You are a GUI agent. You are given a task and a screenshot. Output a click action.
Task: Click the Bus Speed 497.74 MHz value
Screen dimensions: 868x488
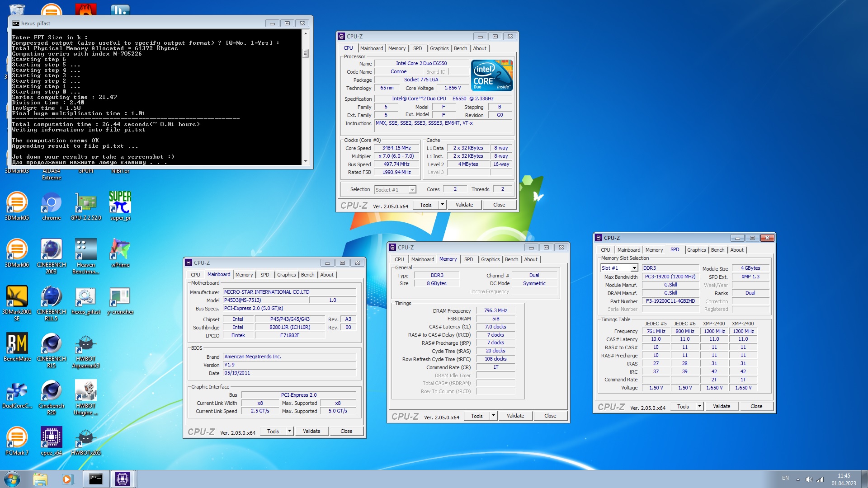tap(396, 164)
